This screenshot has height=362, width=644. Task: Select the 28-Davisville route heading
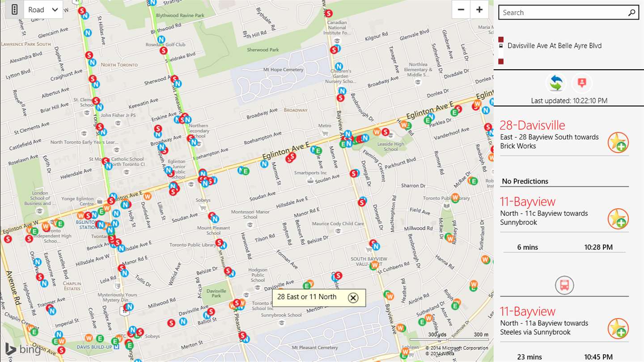click(532, 125)
